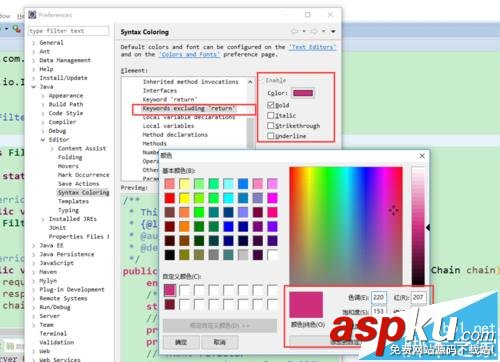Click the element list scroll-up arrow

[x=250, y=82]
